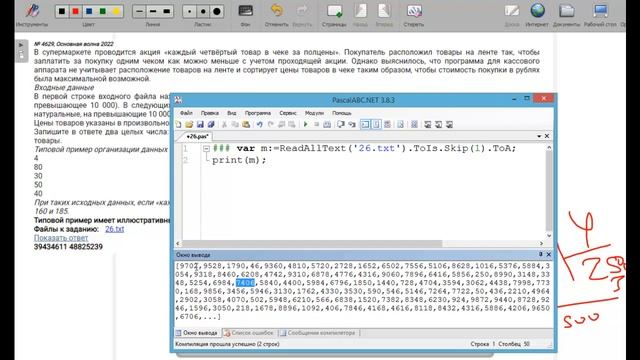
Task: Open the 26.txt file link
Action: coord(114,229)
